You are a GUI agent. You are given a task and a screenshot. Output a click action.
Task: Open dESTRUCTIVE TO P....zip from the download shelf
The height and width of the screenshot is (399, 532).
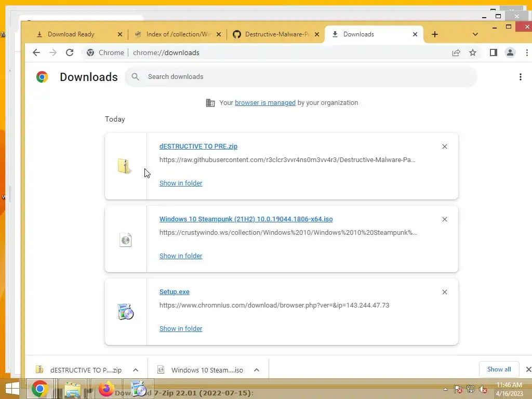click(79, 370)
